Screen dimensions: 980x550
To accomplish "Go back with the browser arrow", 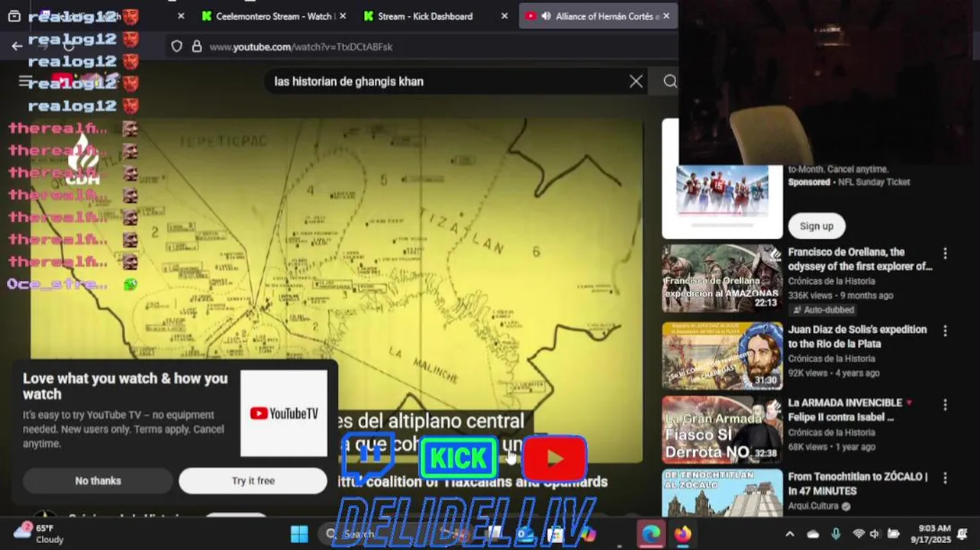I will pos(17,47).
